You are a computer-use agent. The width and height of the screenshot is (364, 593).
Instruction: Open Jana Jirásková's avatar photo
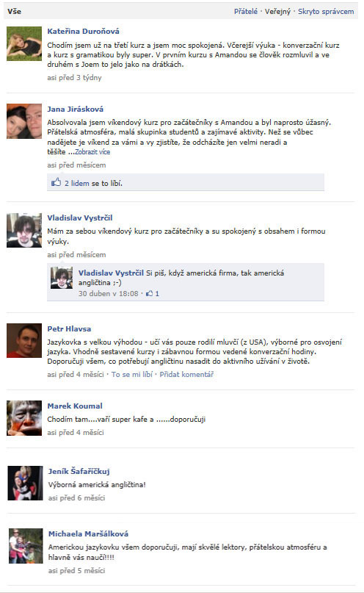24,121
